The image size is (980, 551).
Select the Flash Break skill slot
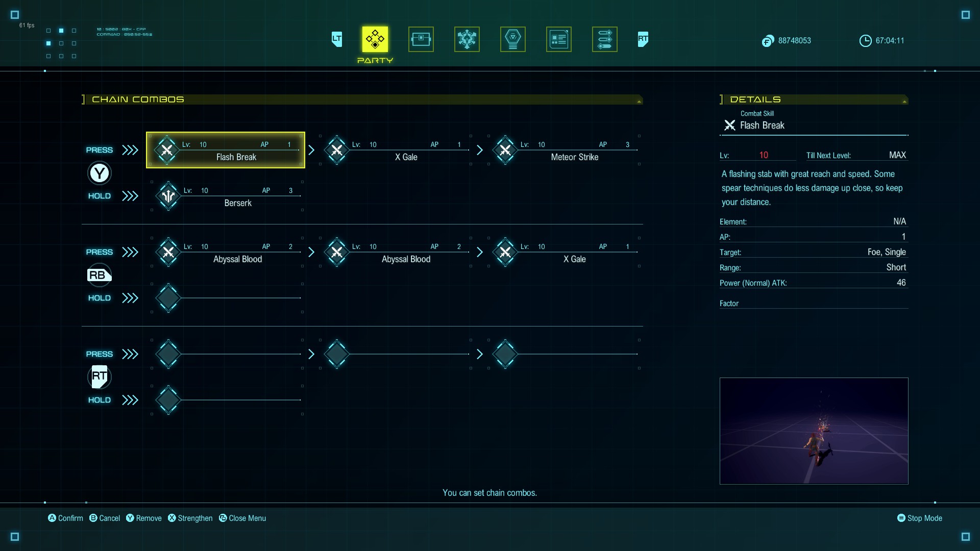click(226, 150)
